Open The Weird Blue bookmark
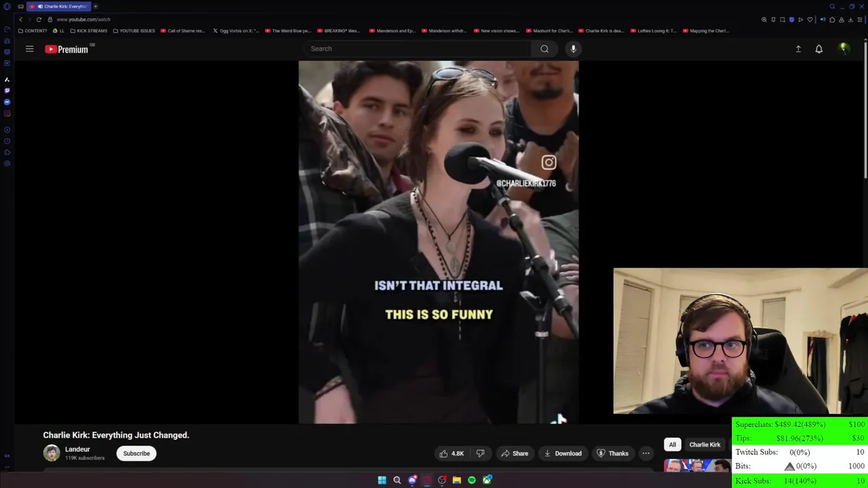The width and height of the screenshot is (868, 488). pyautogui.click(x=288, y=30)
